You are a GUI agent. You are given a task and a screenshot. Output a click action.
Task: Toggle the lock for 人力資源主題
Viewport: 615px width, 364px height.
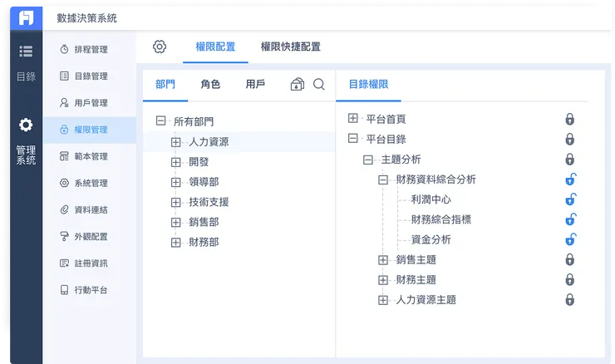coord(570,300)
